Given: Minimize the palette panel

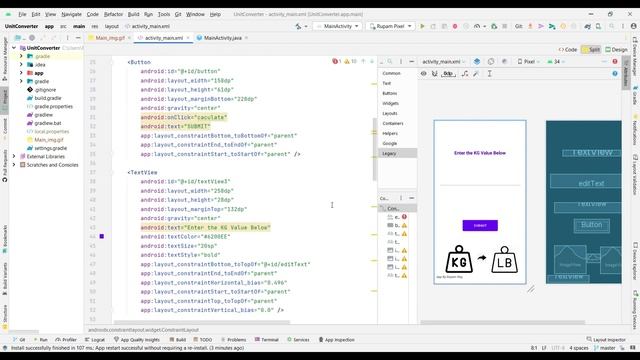Looking at the screenshot, I should (x=411, y=62).
